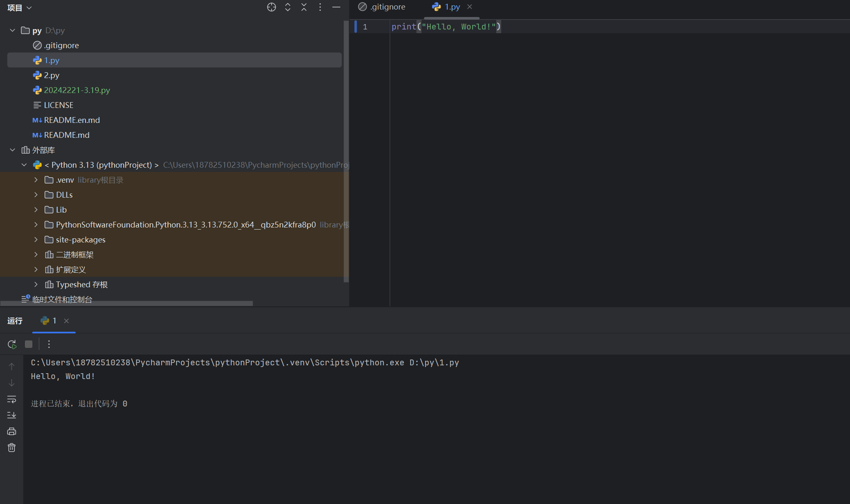Viewport: 850px width, 504px height.
Task: Close the run tab 1
Action: tap(66, 321)
